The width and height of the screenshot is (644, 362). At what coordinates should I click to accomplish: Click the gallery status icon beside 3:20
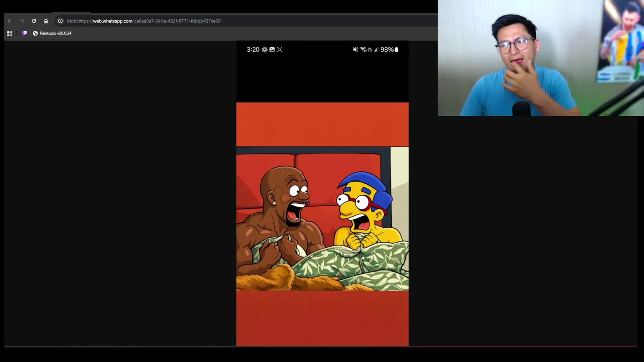(x=272, y=50)
